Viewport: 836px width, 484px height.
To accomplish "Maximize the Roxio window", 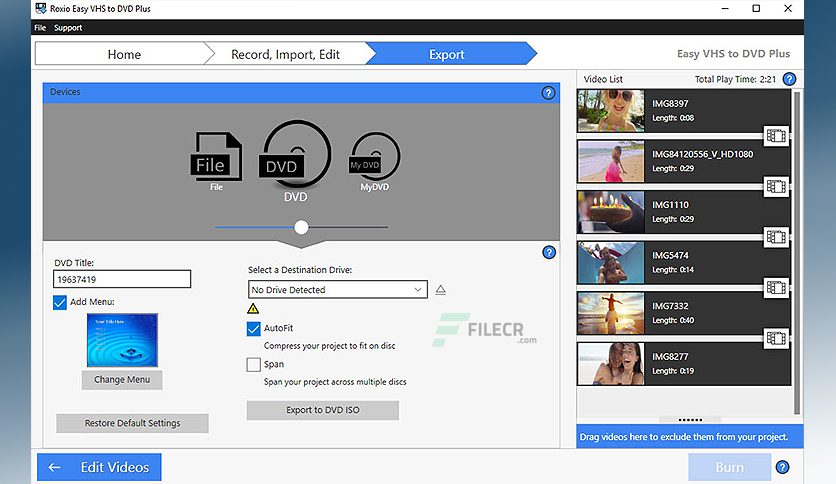I will (x=756, y=9).
